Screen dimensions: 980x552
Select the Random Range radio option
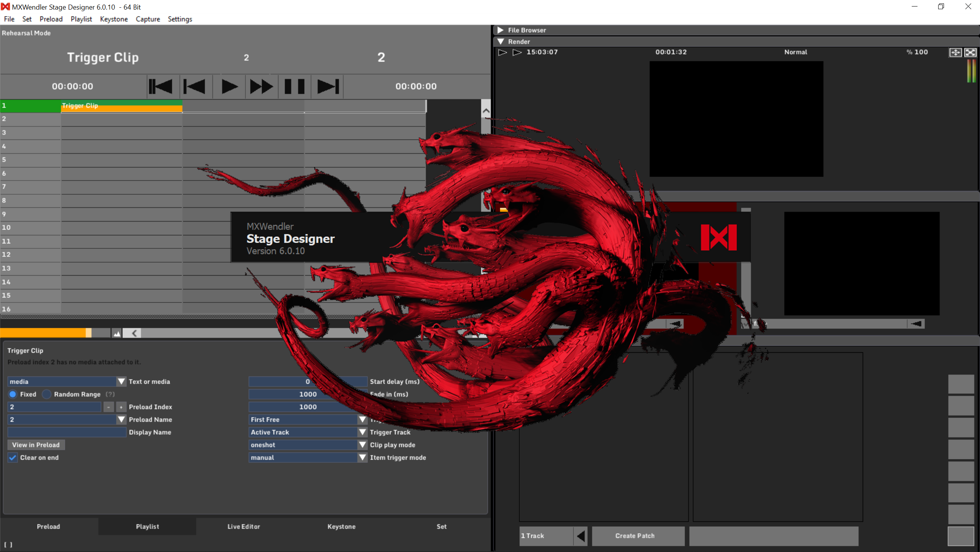coord(46,394)
